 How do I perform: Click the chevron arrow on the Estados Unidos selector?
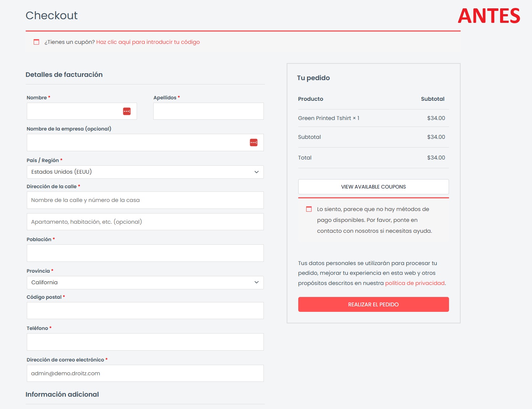click(256, 172)
